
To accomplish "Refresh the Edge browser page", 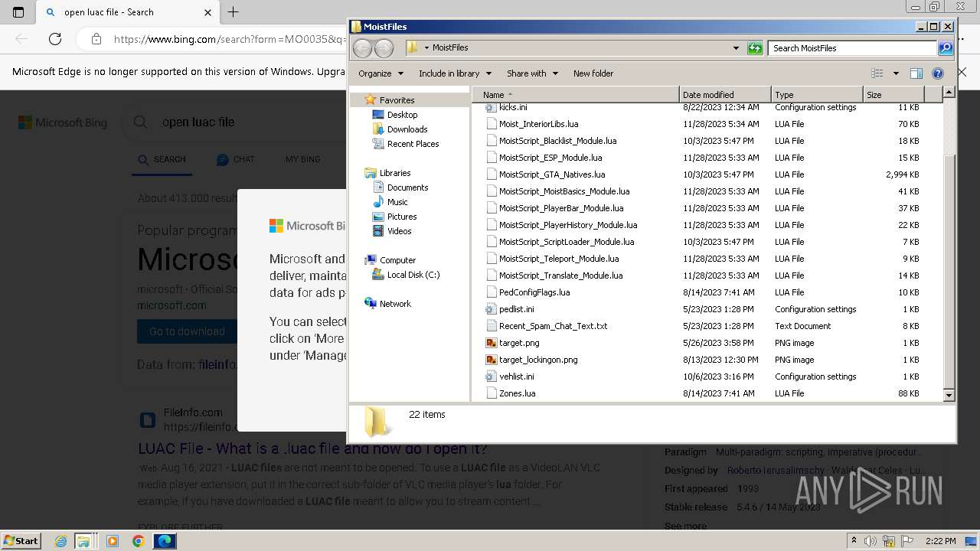I will click(x=55, y=38).
